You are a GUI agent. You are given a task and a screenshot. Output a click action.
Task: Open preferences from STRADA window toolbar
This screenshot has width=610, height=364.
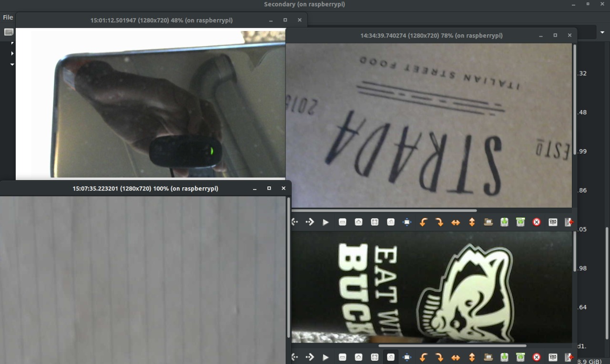(x=553, y=222)
